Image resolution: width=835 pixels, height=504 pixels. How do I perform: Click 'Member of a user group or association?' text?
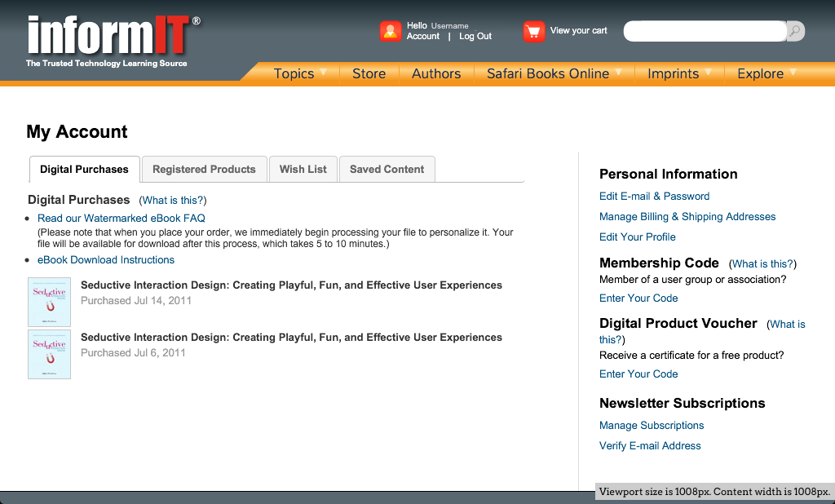pos(693,279)
